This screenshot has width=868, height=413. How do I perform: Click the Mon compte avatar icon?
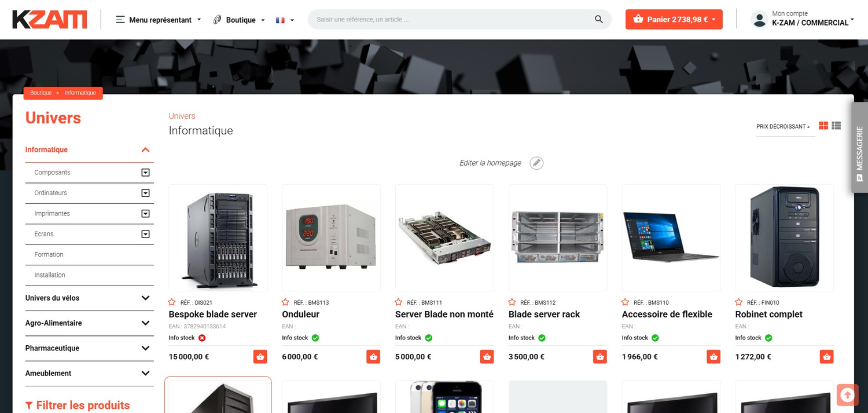coord(759,19)
